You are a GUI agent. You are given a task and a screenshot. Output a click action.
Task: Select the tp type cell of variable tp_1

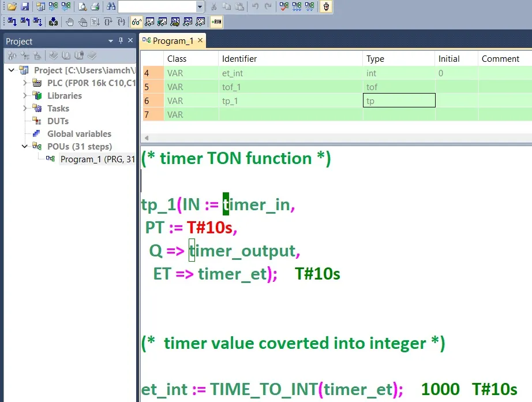click(399, 100)
